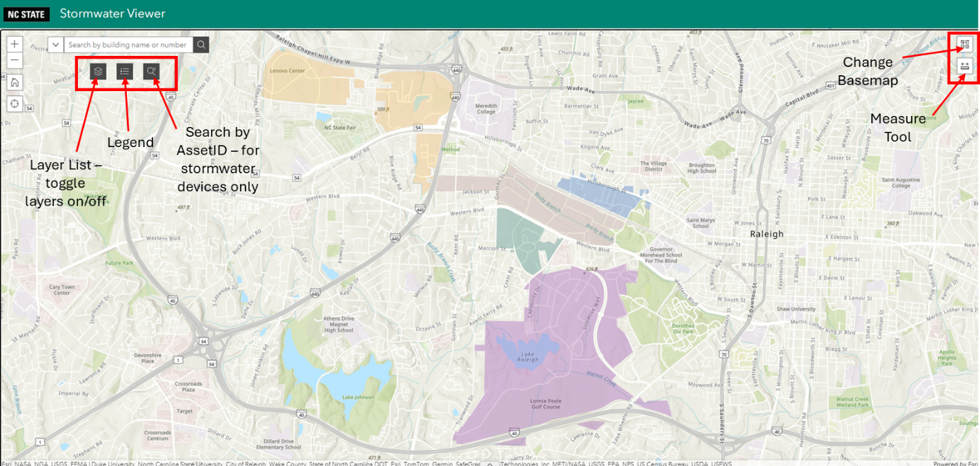Click the Stormwater Viewer title
Screen dimensions: 980x466
112,14
